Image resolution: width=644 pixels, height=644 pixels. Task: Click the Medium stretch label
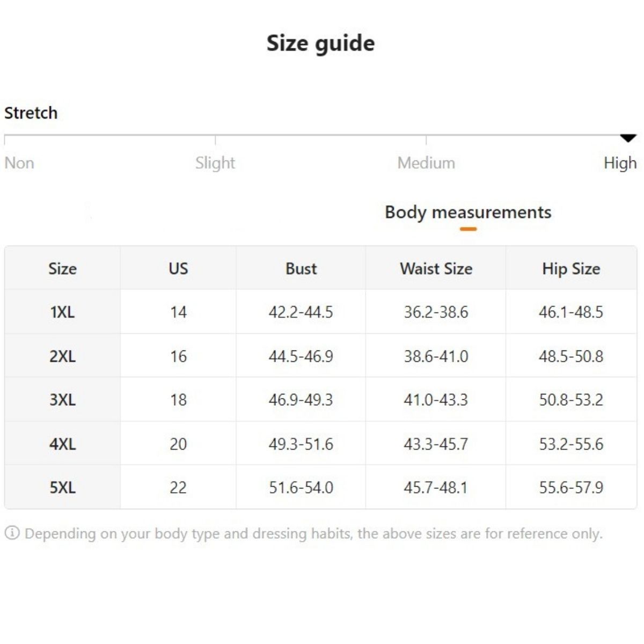426,163
